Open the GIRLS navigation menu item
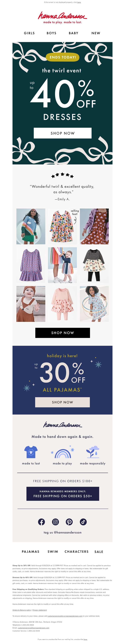 (x=29, y=33)
